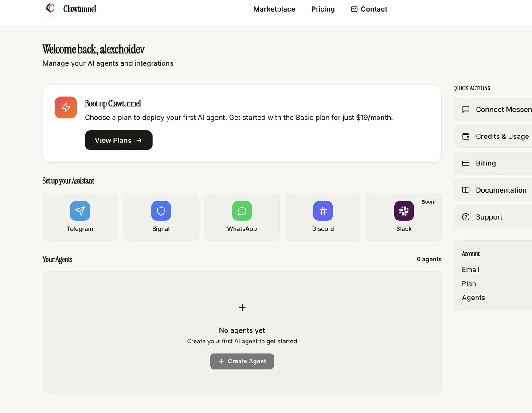Viewport: 532px width, 413px height.
Task: Open the Contact nav link
Action: tap(369, 9)
